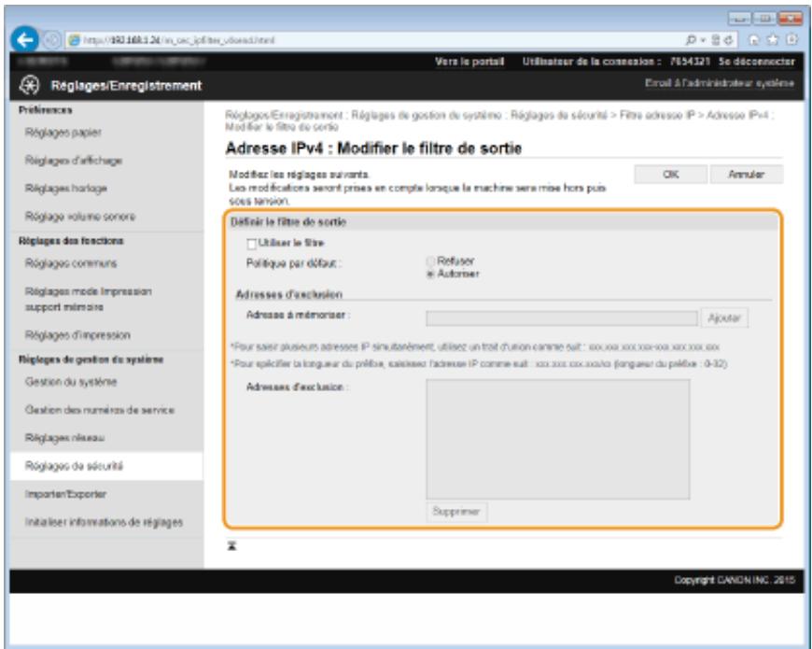Jump to page top arrow icon
This screenshot has width=812, height=649.
tap(232, 546)
